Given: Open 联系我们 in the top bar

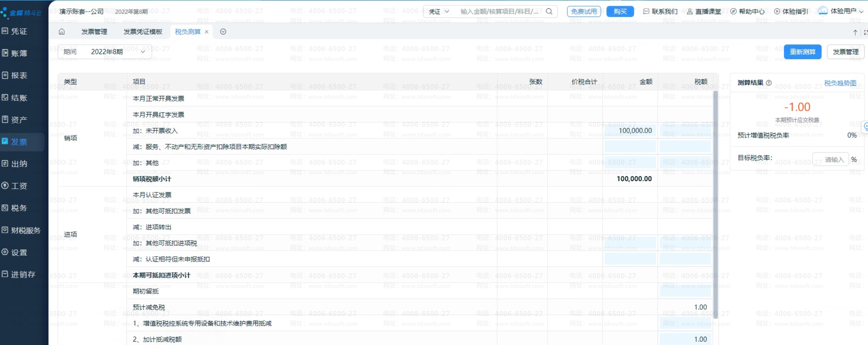Looking at the screenshot, I should pos(660,12).
